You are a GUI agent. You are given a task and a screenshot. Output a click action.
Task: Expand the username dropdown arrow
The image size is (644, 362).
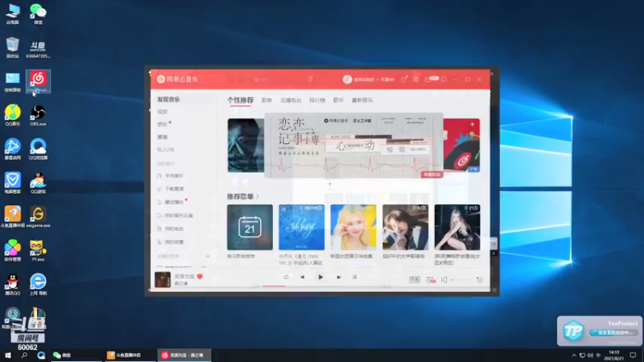tap(377, 80)
